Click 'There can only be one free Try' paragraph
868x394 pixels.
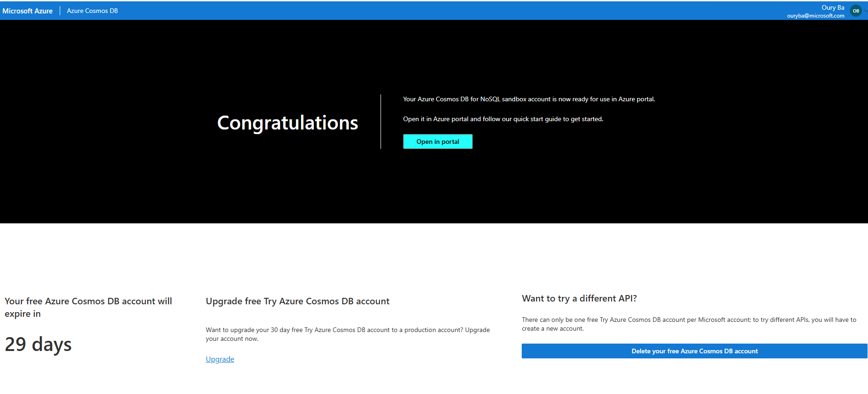[x=689, y=324]
